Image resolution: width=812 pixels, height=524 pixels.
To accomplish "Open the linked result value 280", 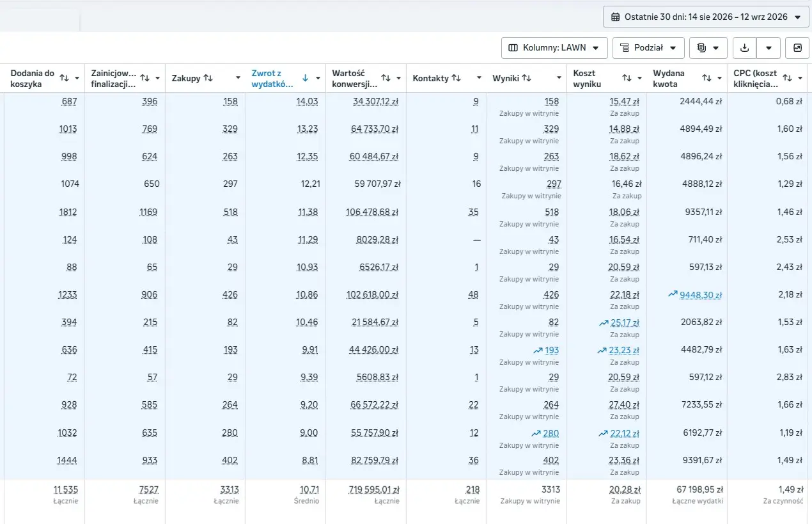I will pos(551,433).
